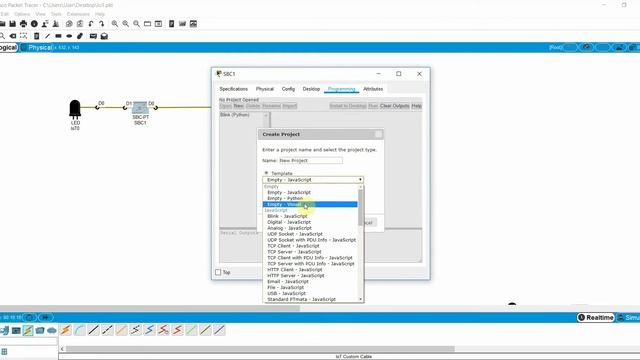This screenshot has width=640, height=360.
Task: Click the Undo arrow icon
Action: [91, 24]
